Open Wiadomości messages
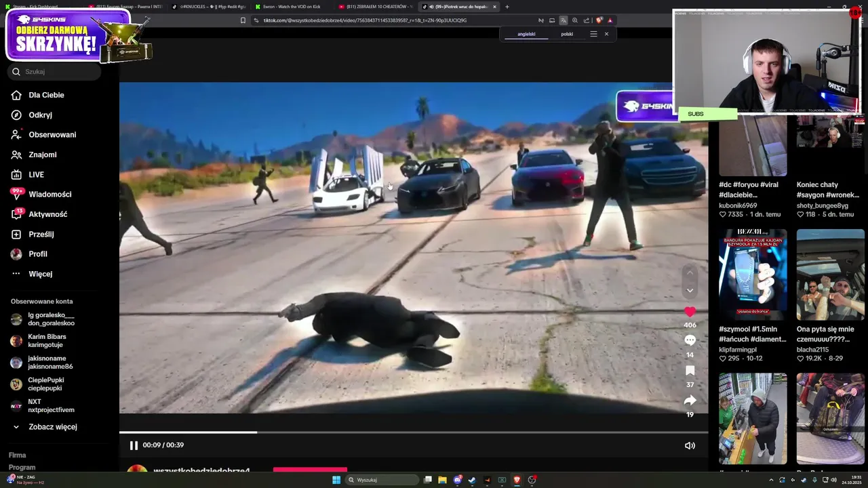Screen dimensions: 868x488 point(41,195)
